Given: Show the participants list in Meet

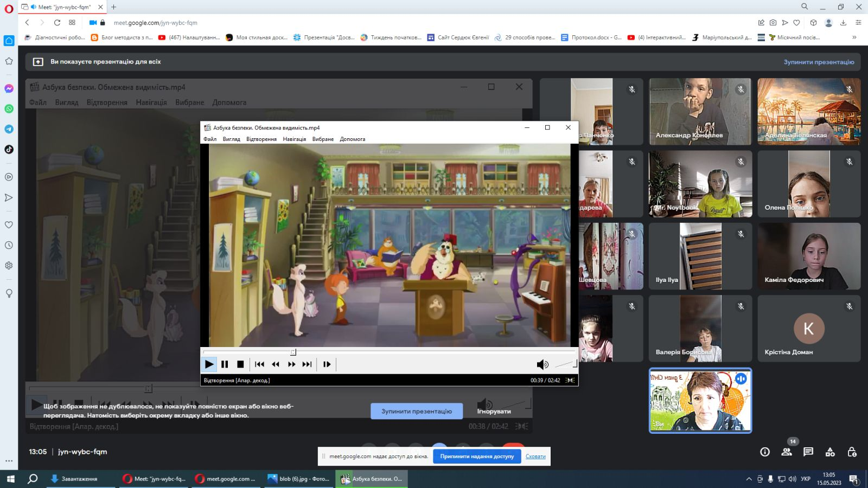Looking at the screenshot, I should [x=787, y=452].
